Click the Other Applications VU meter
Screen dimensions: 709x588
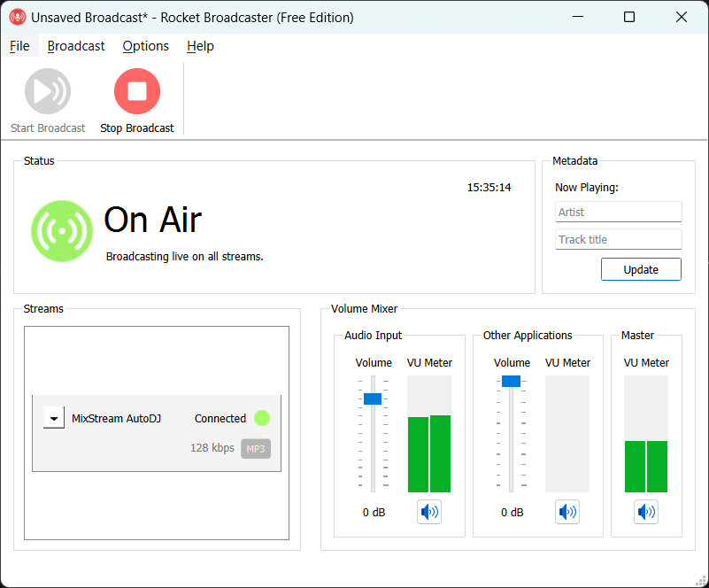[567, 434]
